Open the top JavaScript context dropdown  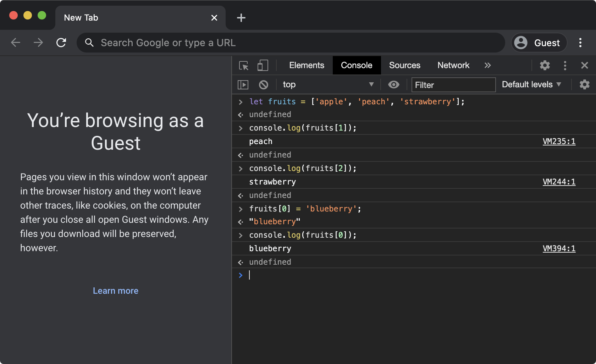pos(328,84)
